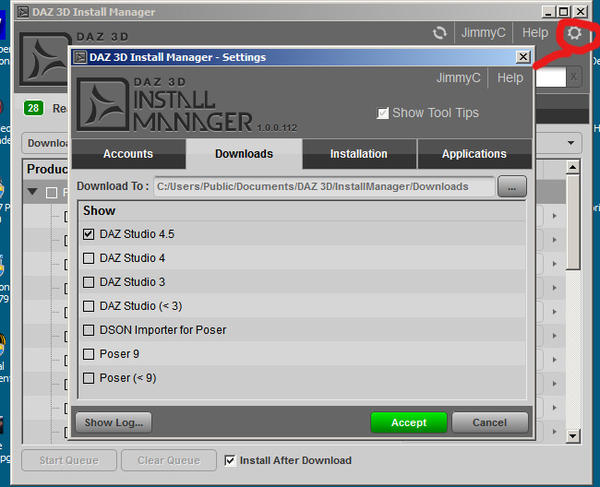Open the log with Show Log

tap(114, 423)
